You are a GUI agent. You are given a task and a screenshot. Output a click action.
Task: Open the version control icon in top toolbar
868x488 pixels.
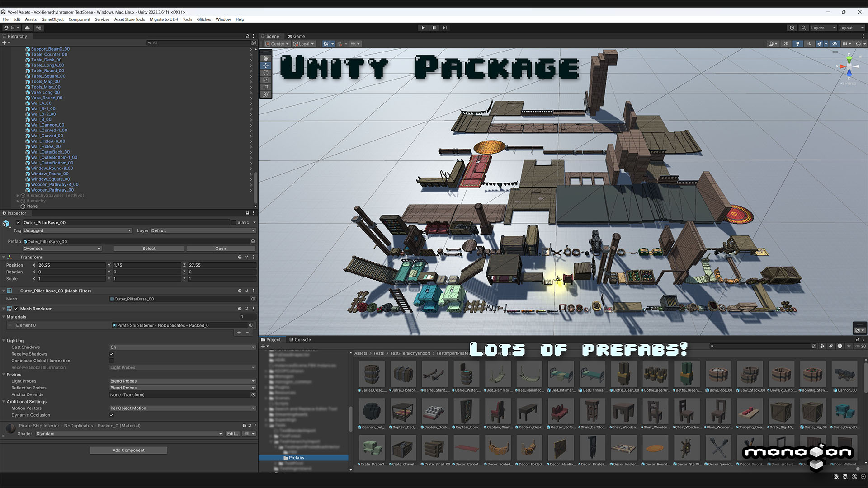coord(39,28)
